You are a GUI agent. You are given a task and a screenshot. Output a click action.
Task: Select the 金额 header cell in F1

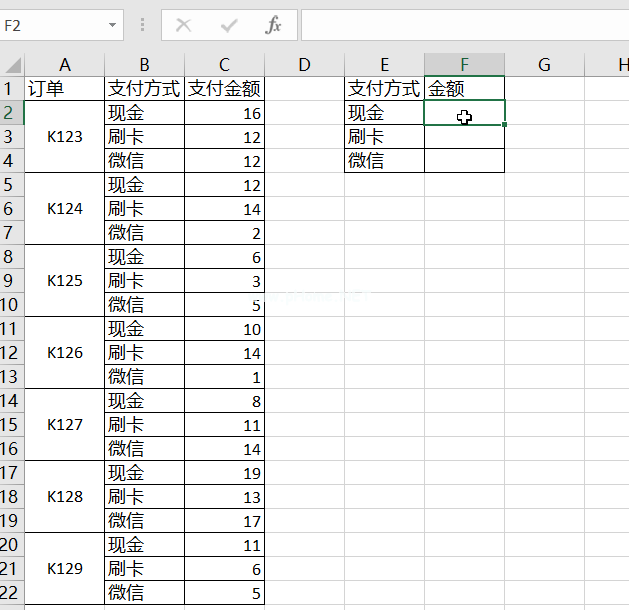click(464, 89)
